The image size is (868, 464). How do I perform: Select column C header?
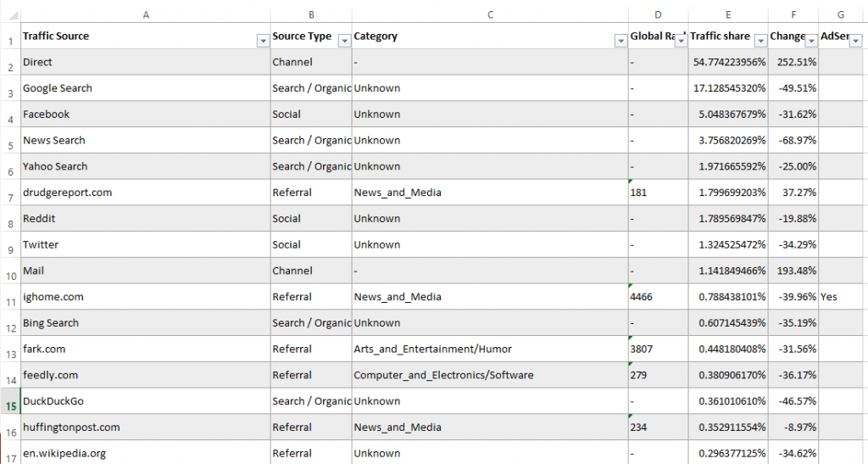(x=490, y=15)
